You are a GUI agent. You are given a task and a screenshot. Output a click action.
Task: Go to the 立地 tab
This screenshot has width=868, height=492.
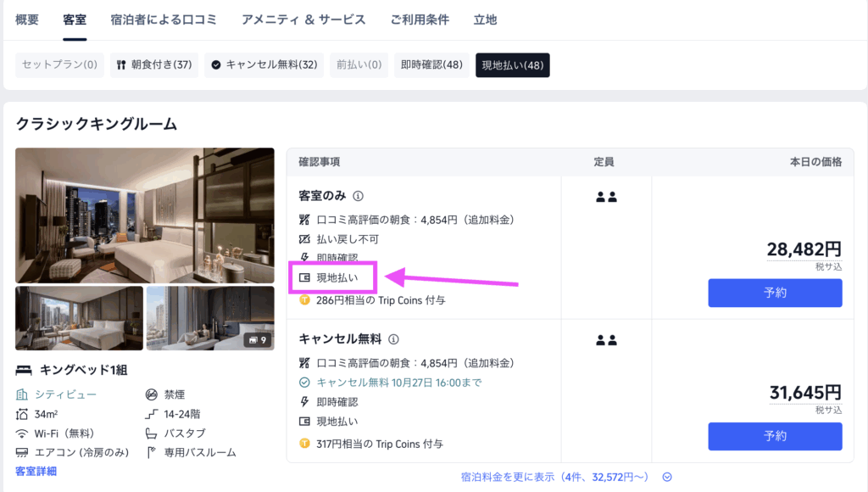[486, 20]
